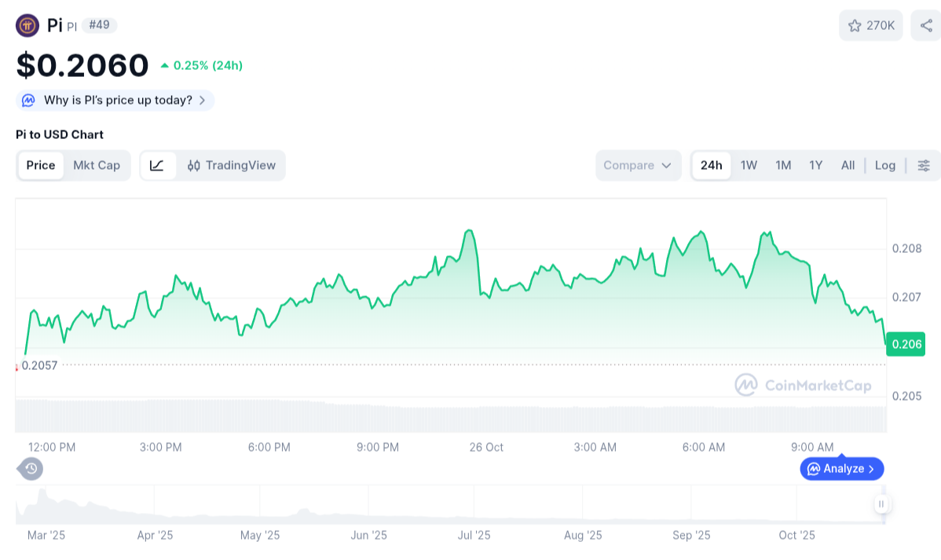Image resolution: width=941 pixels, height=560 pixels.
Task: Click the AI chat icon beside price question
Action: click(28, 101)
